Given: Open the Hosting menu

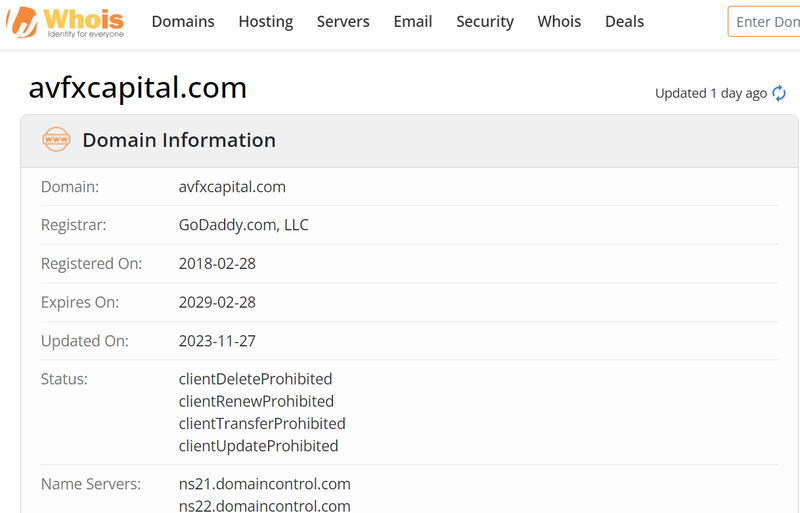Looking at the screenshot, I should 266,22.
